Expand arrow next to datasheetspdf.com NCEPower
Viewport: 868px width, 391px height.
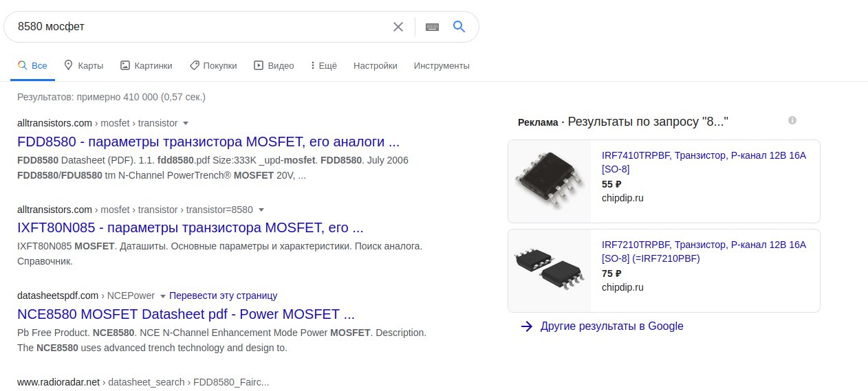(x=163, y=296)
